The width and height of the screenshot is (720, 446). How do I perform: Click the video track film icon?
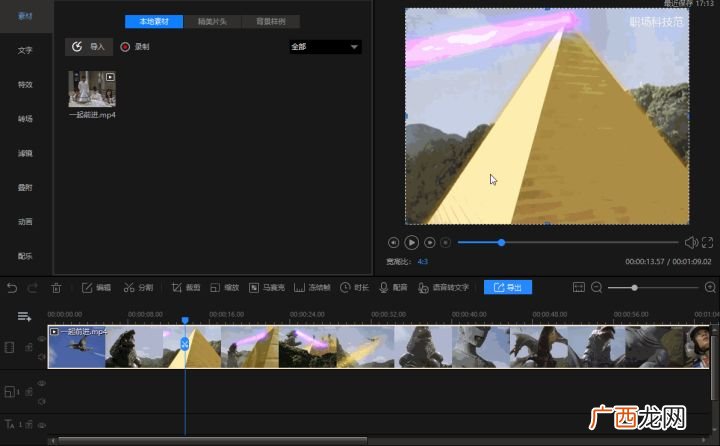tap(9, 347)
